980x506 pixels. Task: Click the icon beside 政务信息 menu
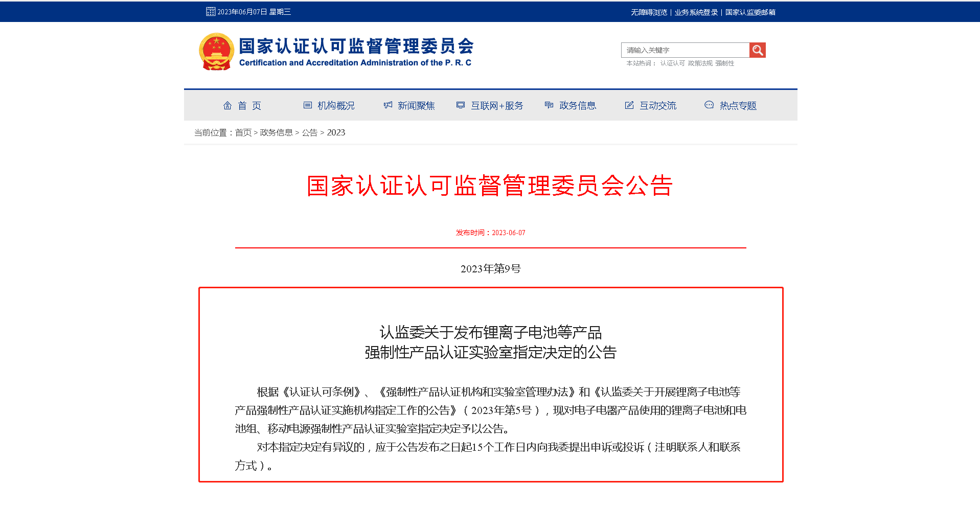(x=549, y=105)
